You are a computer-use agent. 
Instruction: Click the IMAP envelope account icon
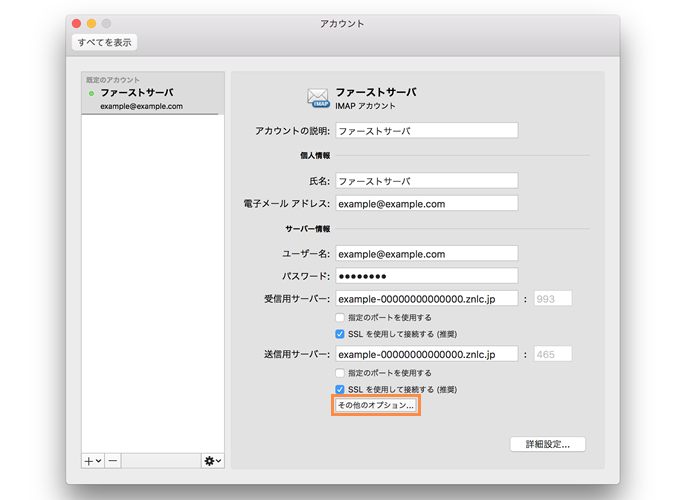[320, 97]
